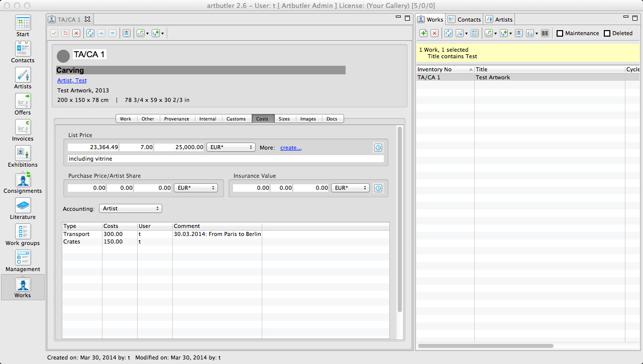Select the Works module in sidebar
Viewport: 643px width, 364px height.
23,287
